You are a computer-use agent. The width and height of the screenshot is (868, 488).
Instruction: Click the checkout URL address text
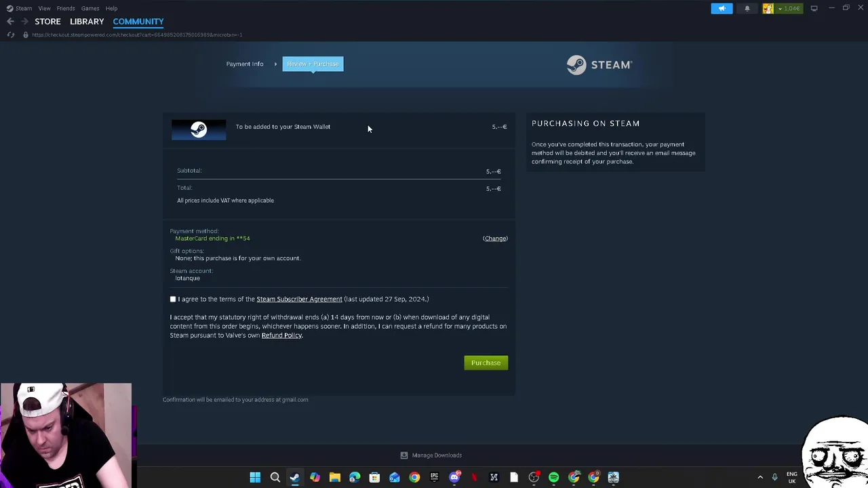137,35
